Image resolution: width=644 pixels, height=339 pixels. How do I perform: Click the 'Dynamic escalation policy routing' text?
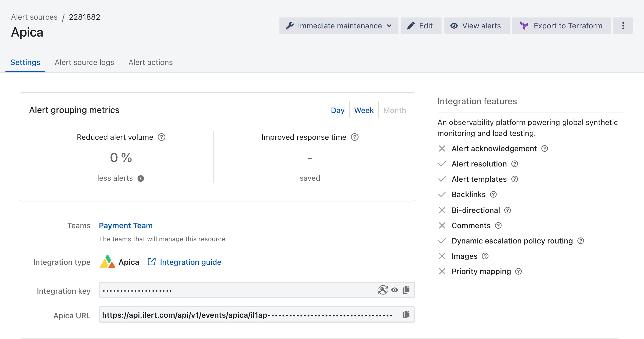(512, 241)
